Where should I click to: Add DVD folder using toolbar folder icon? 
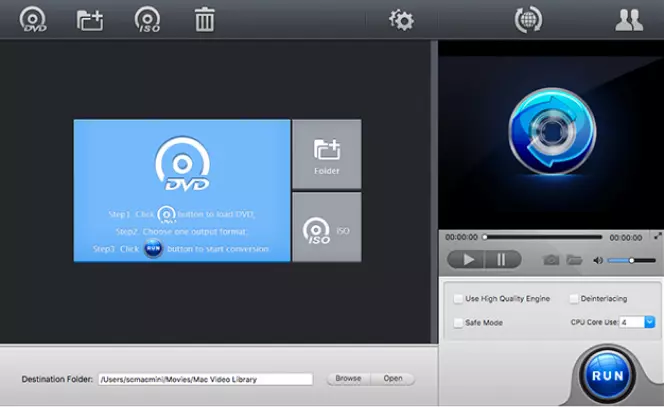tap(90, 20)
